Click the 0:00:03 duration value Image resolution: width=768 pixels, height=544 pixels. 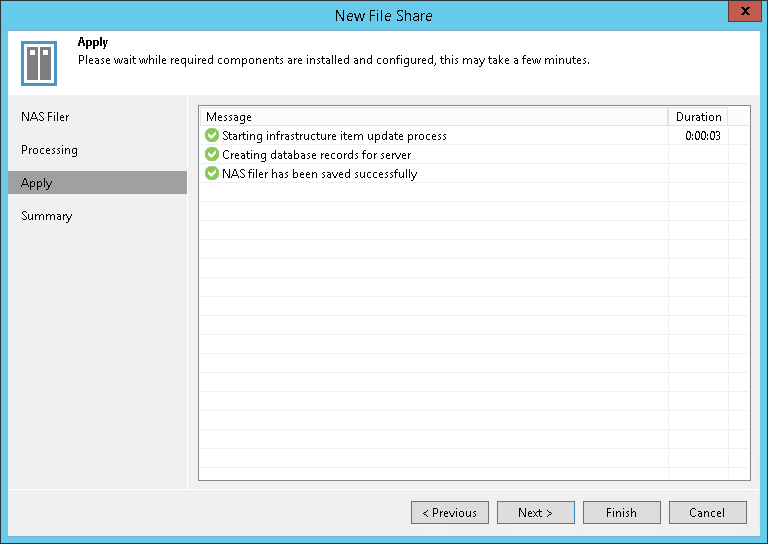pyautogui.click(x=703, y=136)
